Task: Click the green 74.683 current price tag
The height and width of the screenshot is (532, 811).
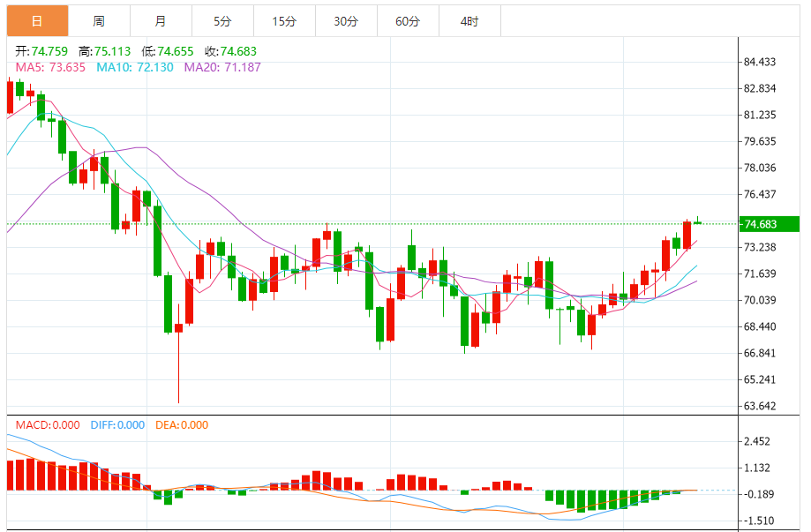Action: 770,224
